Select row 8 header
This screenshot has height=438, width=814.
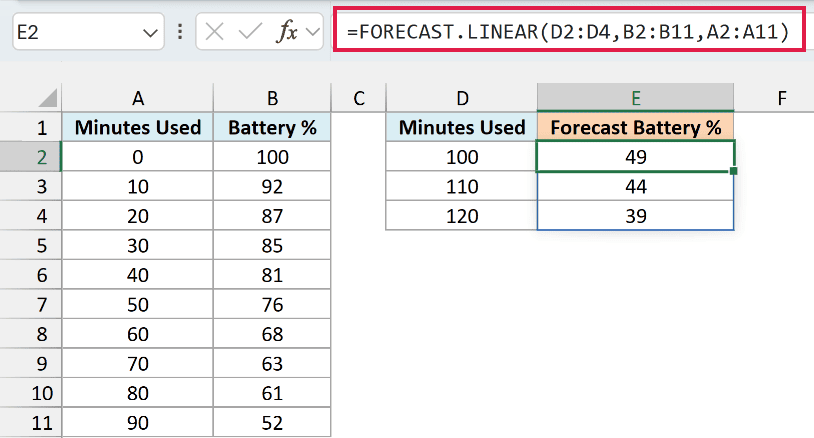coord(31,334)
